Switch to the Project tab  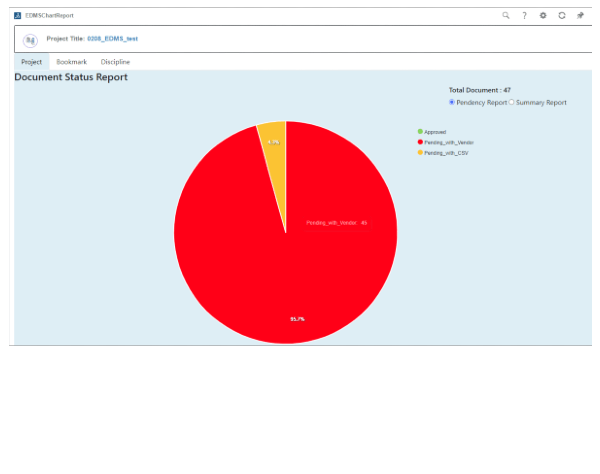(x=31, y=62)
